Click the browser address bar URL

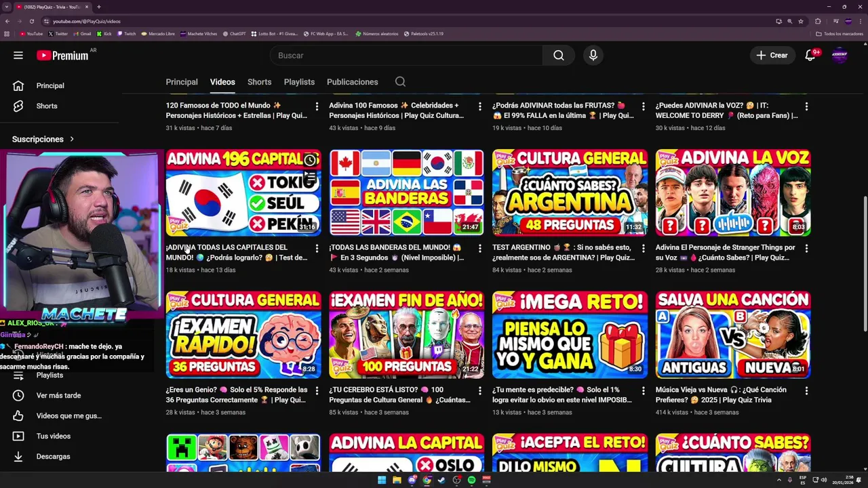point(87,21)
